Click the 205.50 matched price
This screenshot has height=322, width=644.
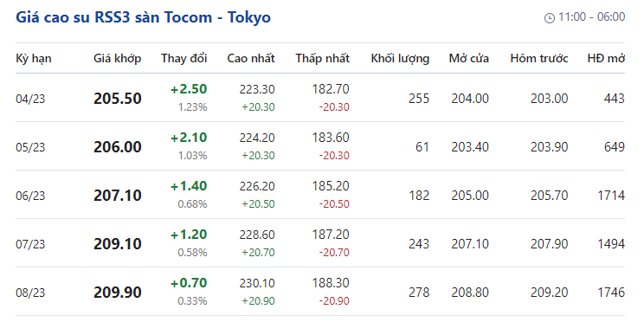pyautogui.click(x=118, y=99)
